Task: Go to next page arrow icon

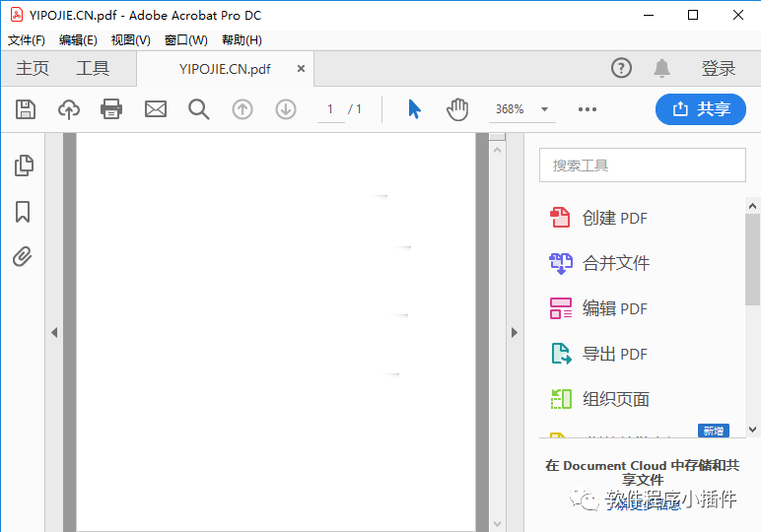Action: [286, 109]
